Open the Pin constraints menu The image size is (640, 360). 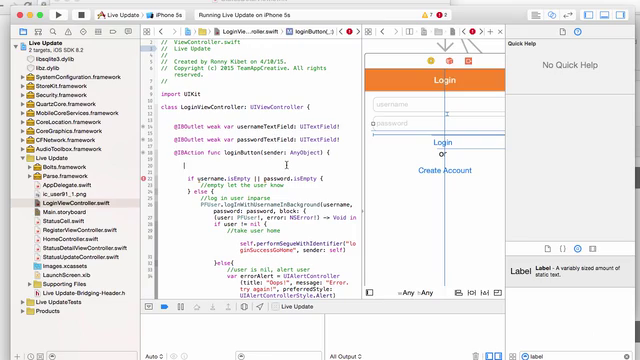(471, 293)
